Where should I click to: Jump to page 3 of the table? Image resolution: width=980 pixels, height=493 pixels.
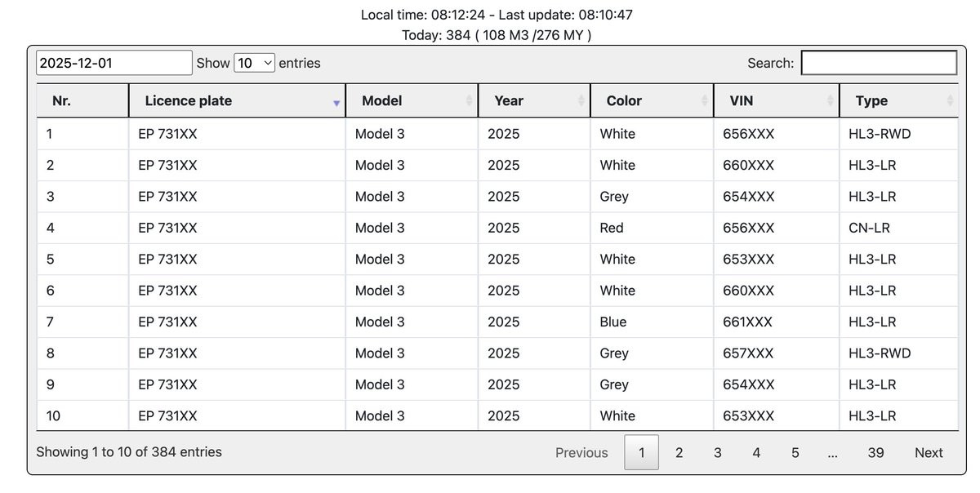tap(717, 452)
